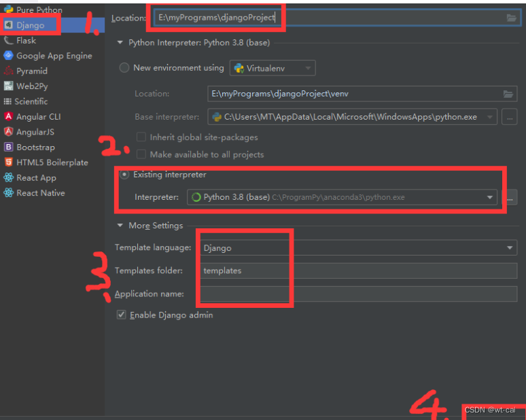This screenshot has height=420, width=526.
Task: Click the Angular CLI list label
Action: coord(39,117)
